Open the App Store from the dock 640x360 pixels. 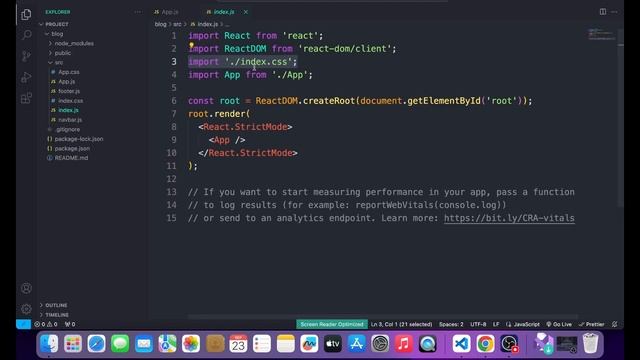pos(356,344)
